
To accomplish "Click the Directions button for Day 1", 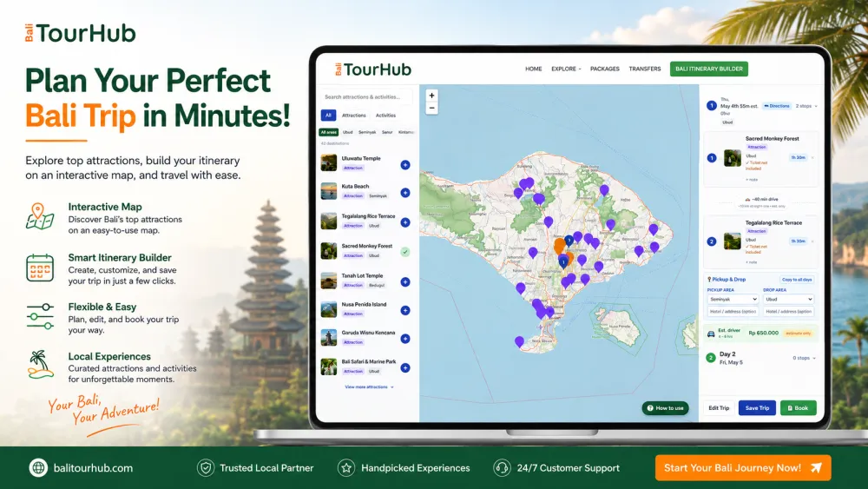I will 777,106.
